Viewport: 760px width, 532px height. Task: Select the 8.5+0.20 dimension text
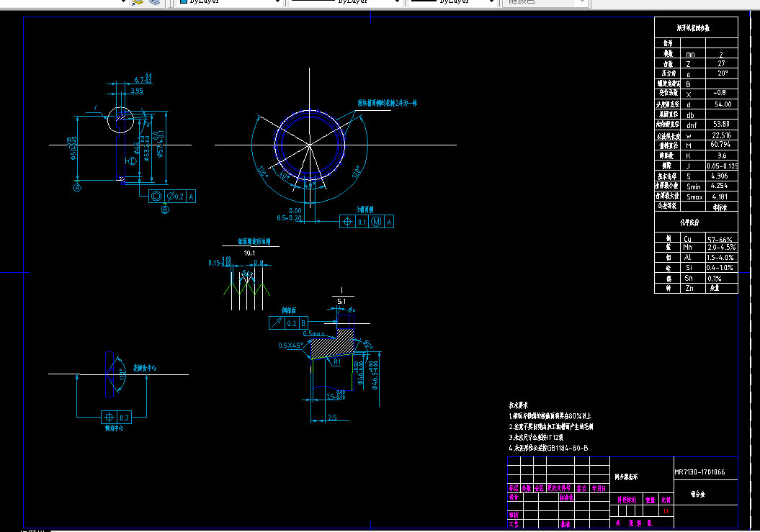coord(290,218)
